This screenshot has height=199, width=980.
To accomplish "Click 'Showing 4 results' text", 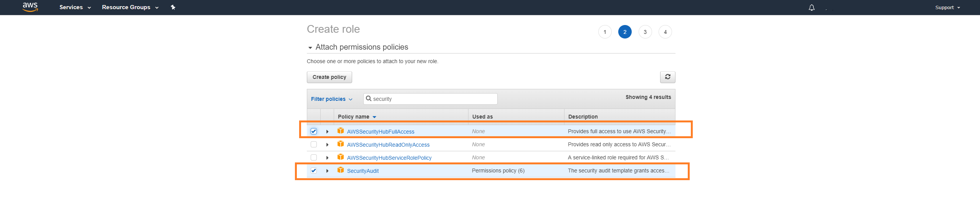I will (x=648, y=97).
